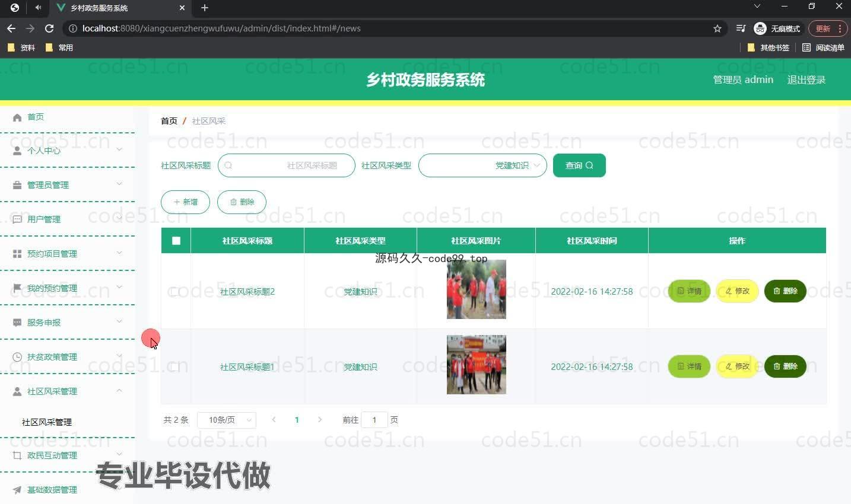Viewport: 851px width, 504px height.
Task: Bookmark this page with the star icon
Action: coord(717,28)
